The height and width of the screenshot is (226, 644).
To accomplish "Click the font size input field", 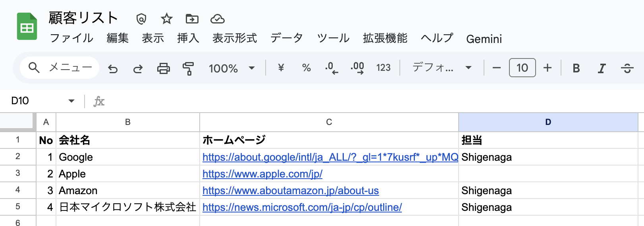I will click(x=522, y=68).
